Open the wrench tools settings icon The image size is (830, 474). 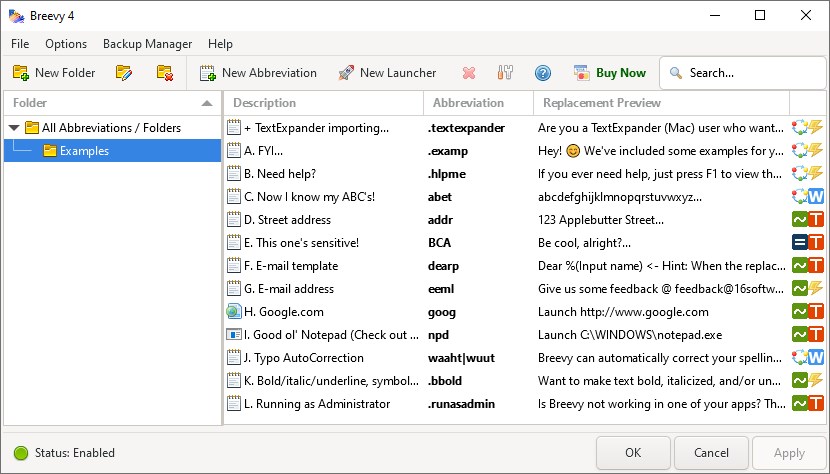click(x=505, y=73)
